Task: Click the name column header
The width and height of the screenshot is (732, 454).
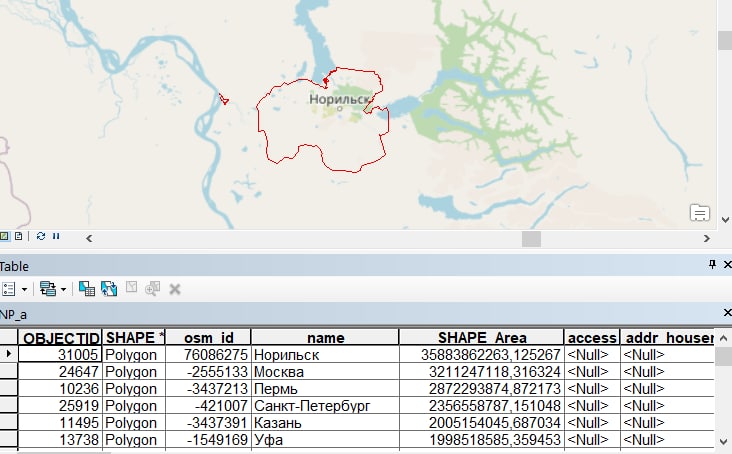Action: 325,337
